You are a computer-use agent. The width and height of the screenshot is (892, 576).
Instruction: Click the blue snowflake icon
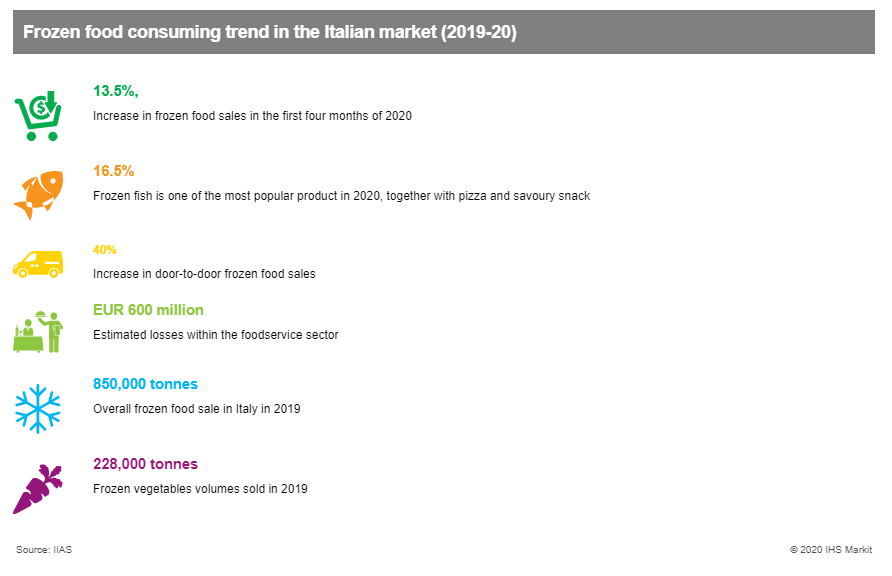point(38,409)
